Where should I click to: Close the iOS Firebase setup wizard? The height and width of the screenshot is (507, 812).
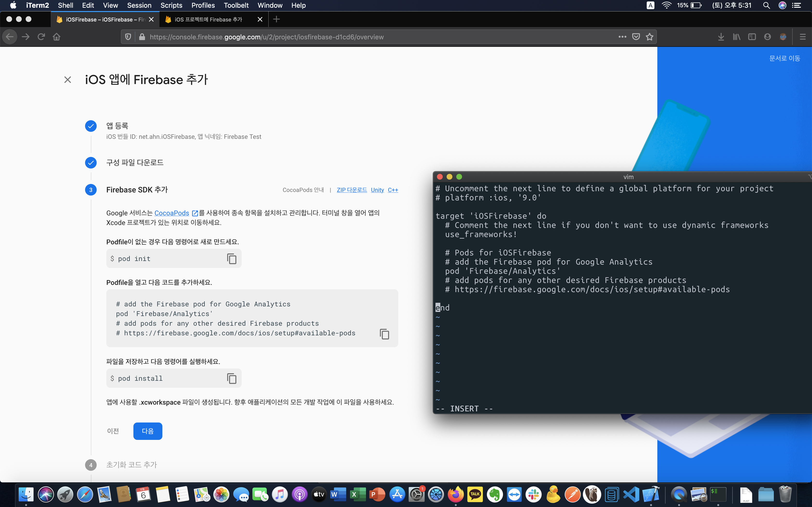67,80
